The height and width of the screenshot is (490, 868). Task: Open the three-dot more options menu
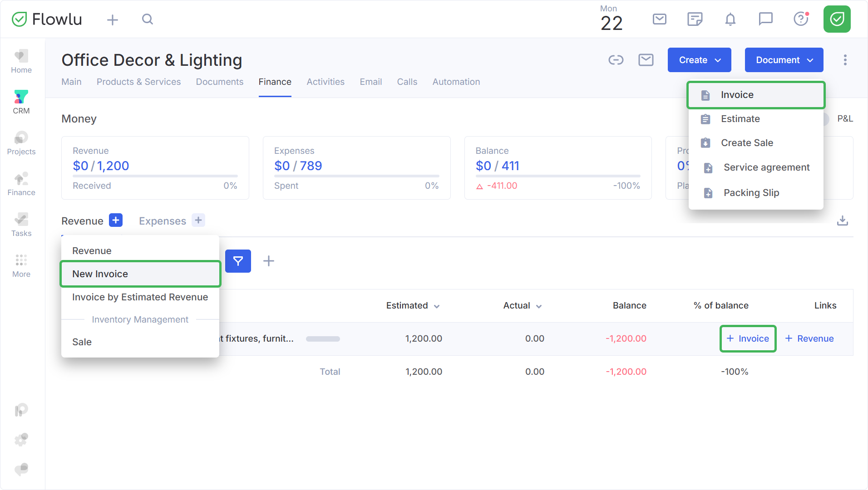pyautogui.click(x=845, y=60)
